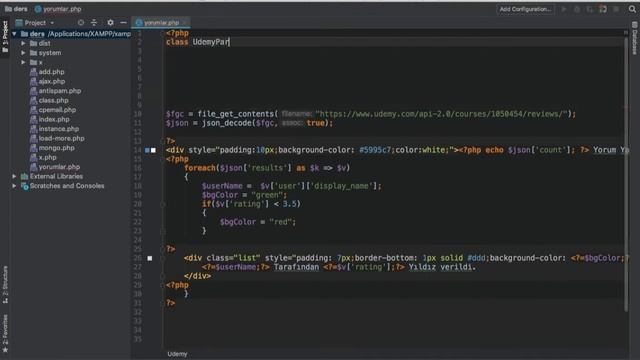
Task: Open Project panel settings gear
Action: click(x=110, y=23)
